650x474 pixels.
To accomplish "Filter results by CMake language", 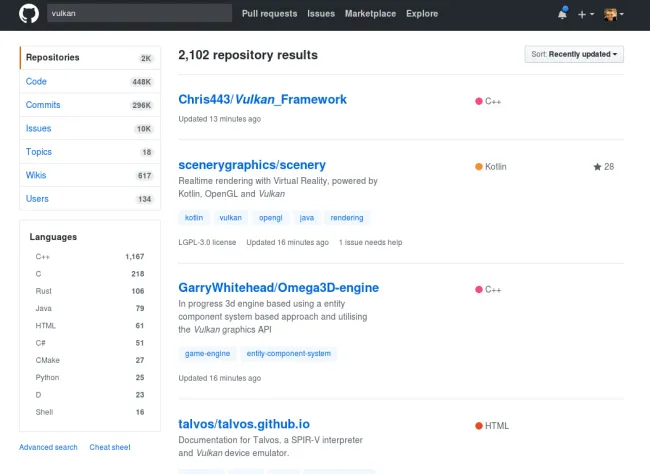I will click(90, 360).
